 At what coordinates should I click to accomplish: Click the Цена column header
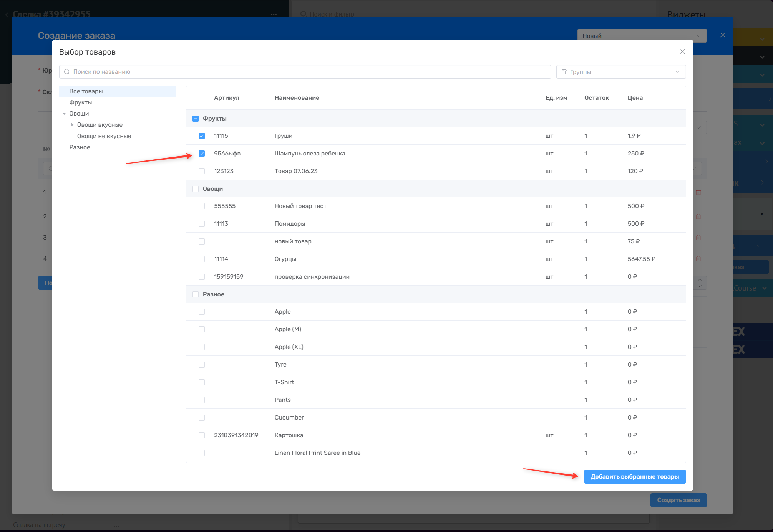(x=635, y=98)
